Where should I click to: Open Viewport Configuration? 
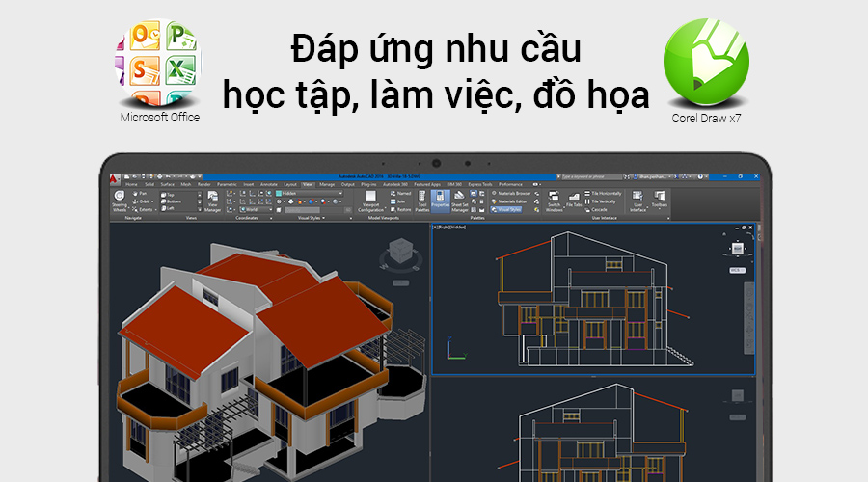370,201
